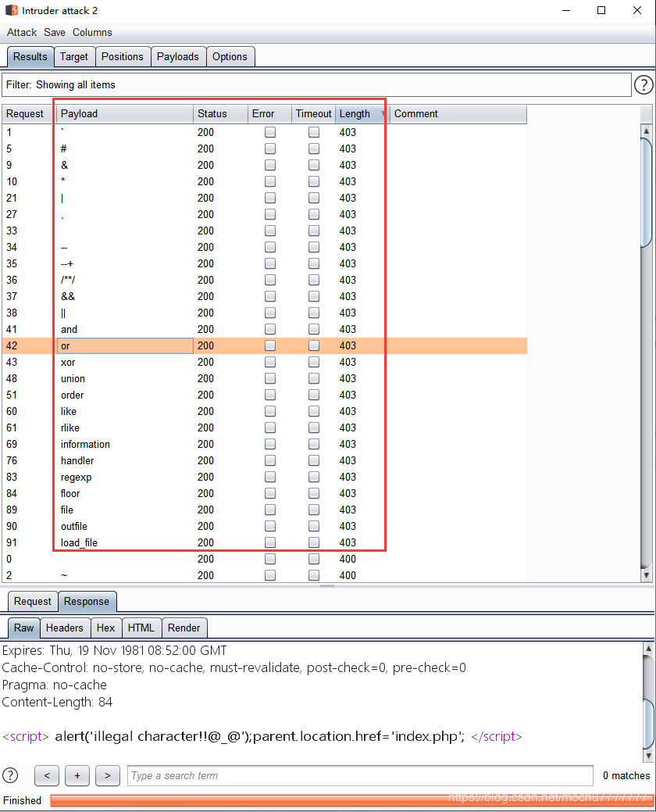Click the attack progress bar
The height and width of the screenshot is (812, 656).
351,800
